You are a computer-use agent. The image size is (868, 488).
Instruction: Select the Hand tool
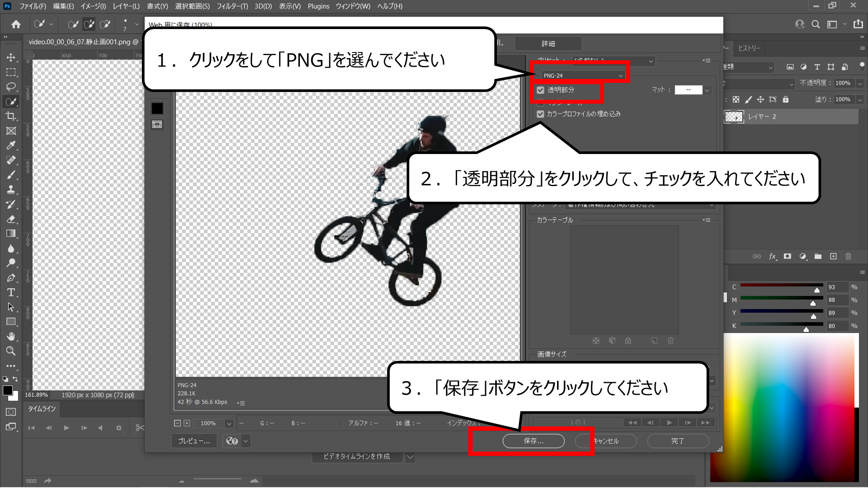click(x=11, y=337)
